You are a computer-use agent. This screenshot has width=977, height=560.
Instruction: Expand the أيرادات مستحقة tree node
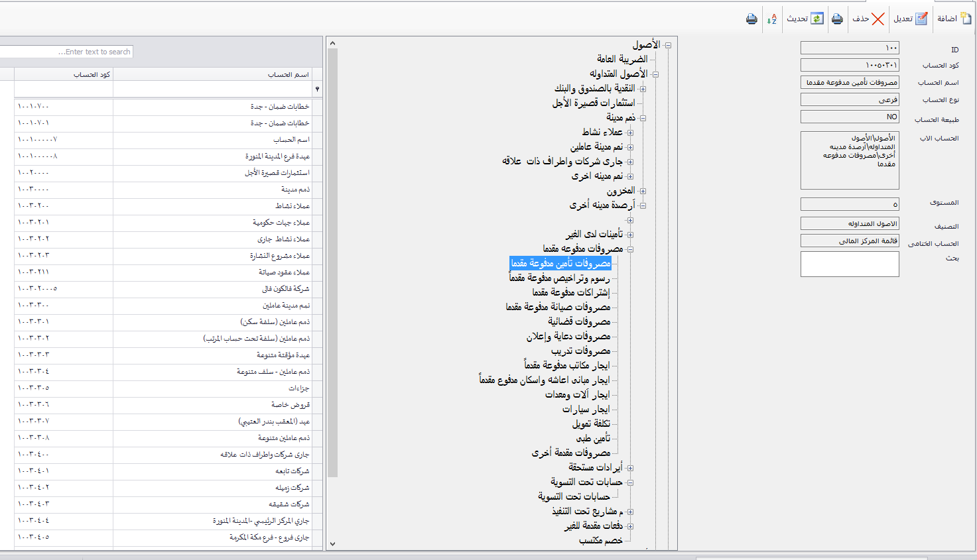click(x=630, y=468)
